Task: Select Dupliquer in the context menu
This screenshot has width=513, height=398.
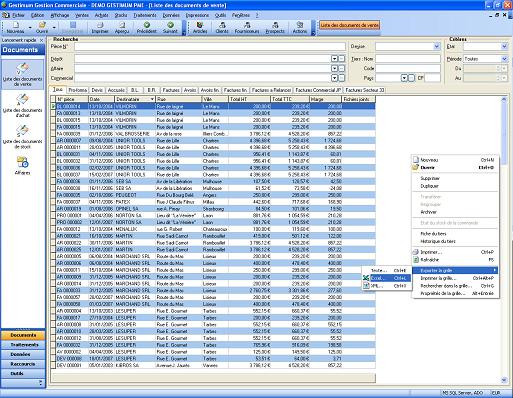Action: (x=455, y=186)
